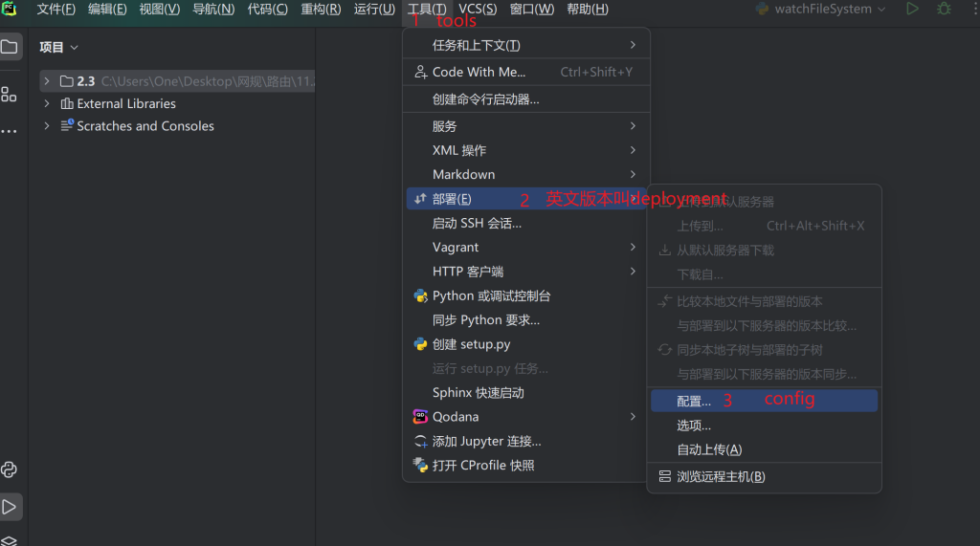Click 浏览远程主机(B) menu entry

click(x=721, y=476)
